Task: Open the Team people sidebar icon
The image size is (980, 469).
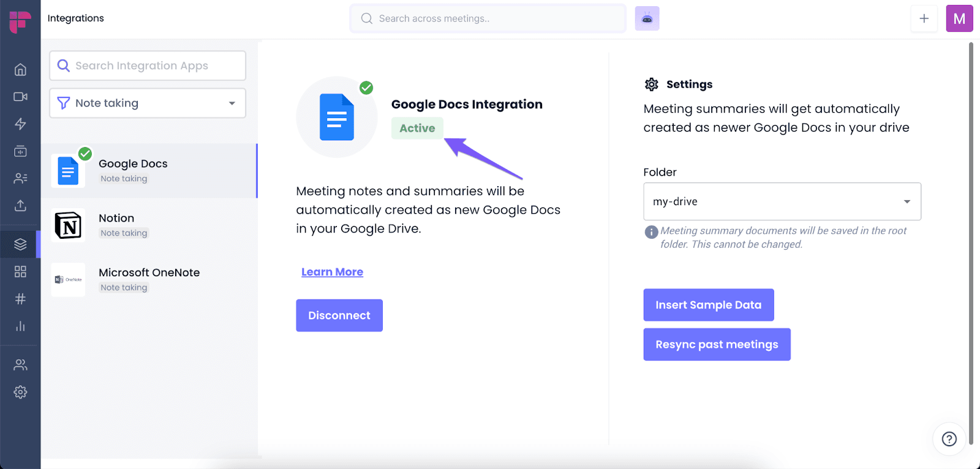Action: pyautogui.click(x=20, y=365)
